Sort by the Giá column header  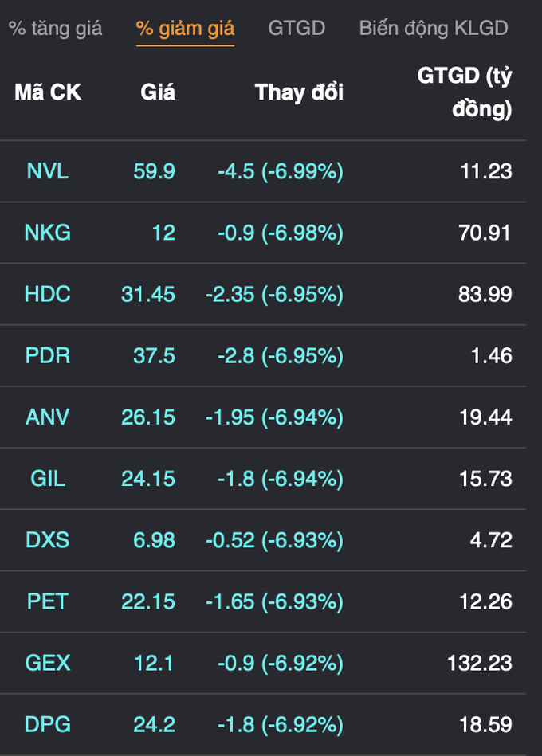point(158,92)
